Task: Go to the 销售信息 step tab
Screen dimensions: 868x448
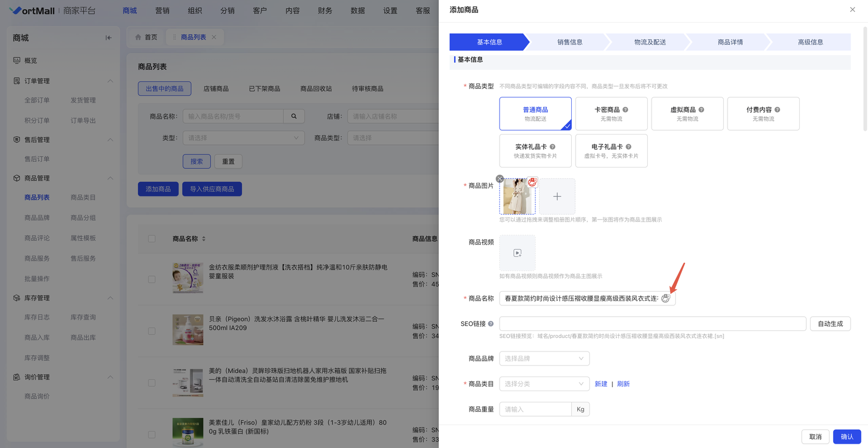Action: [570, 42]
